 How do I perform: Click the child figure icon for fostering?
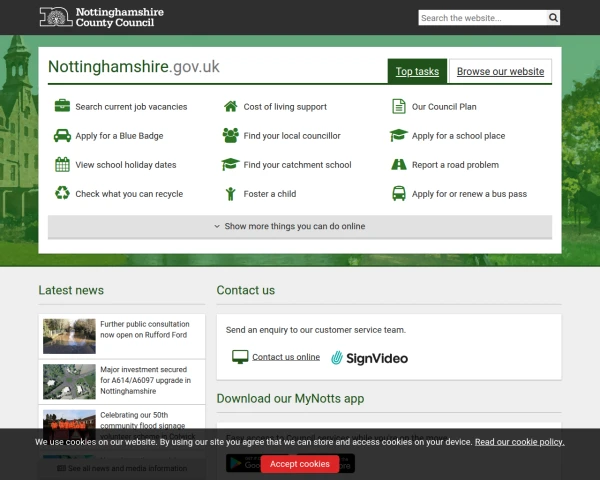coord(230,194)
